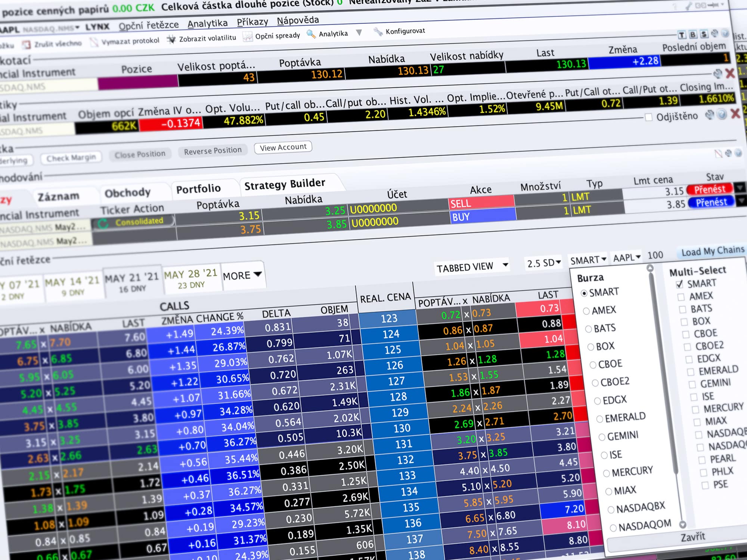The width and height of the screenshot is (747, 560).
Task: Click the wrench icon beside the S icon
Action: (x=715, y=34)
